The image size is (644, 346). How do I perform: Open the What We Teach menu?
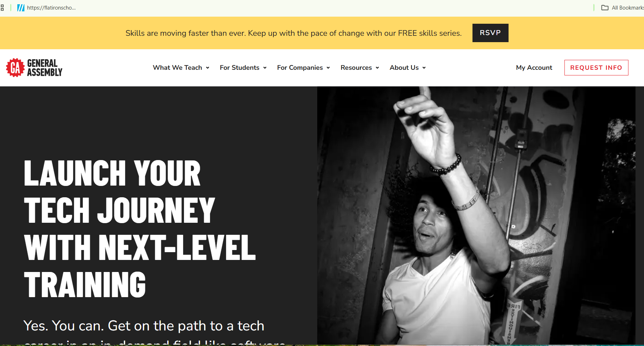point(177,68)
